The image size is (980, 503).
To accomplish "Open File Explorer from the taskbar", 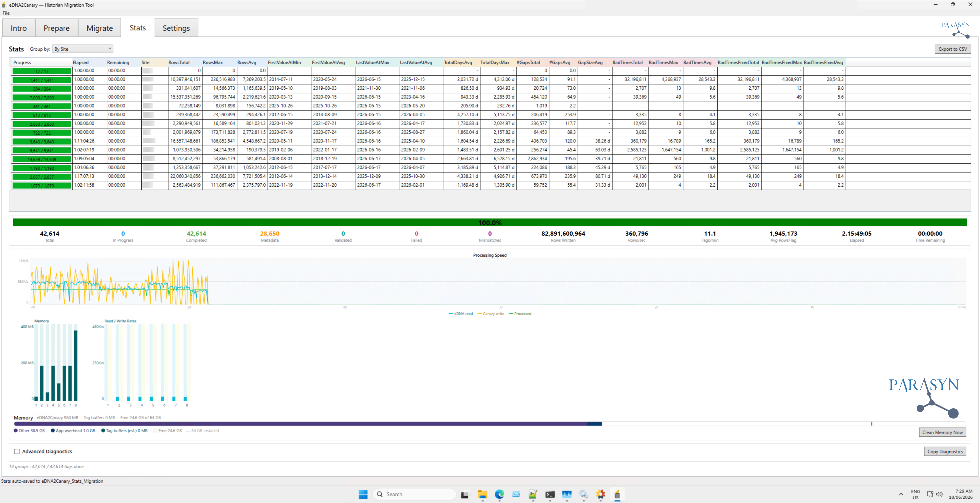I will (x=482, y=494).
